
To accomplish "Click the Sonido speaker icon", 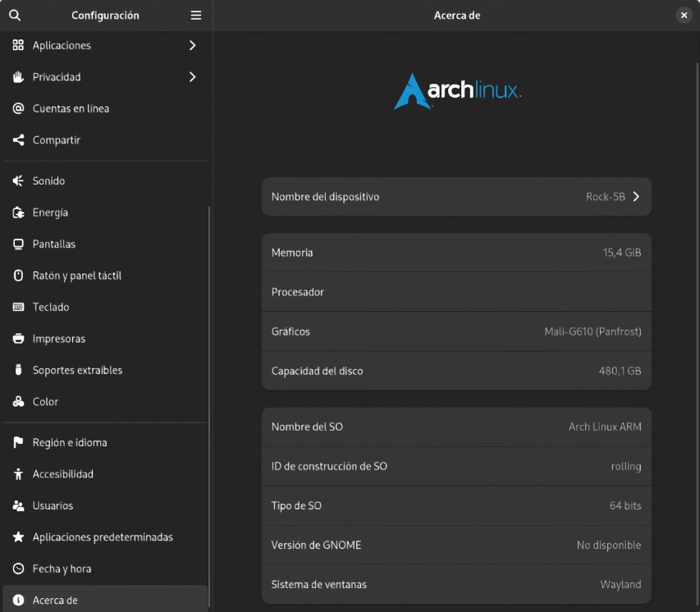I will pos(18,180).
